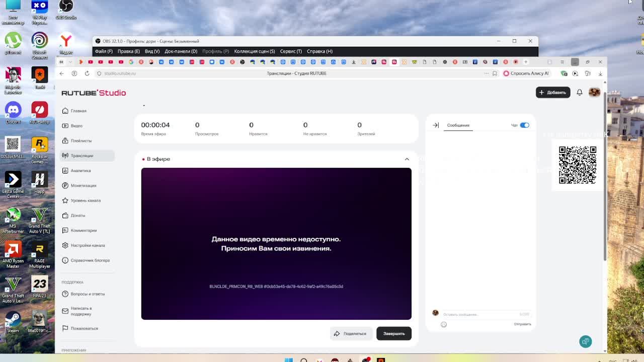The height and width of the screenshot is (362, 644).
Task: Click the QR code image
Action: tap(578, 165)
